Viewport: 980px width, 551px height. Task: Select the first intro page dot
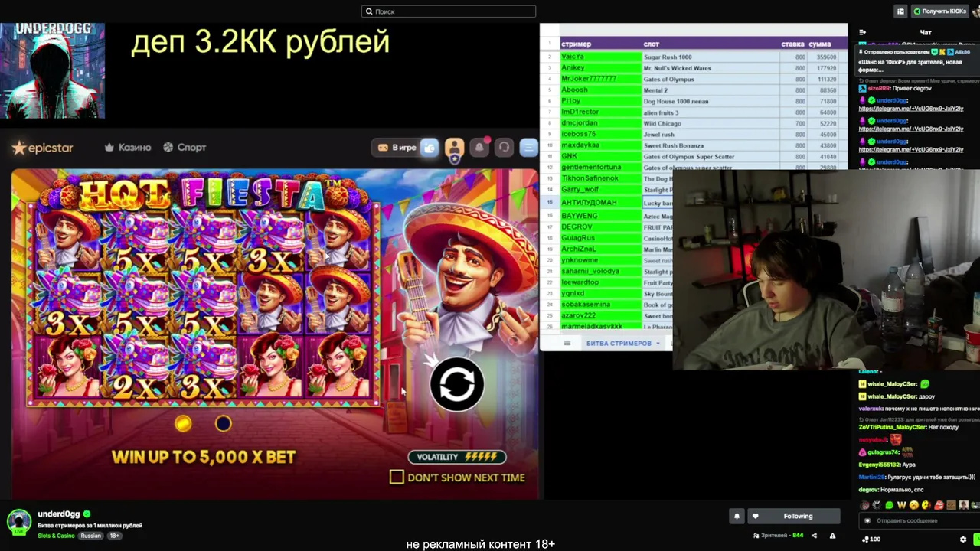pyautogui.click(x=183, y=423)
